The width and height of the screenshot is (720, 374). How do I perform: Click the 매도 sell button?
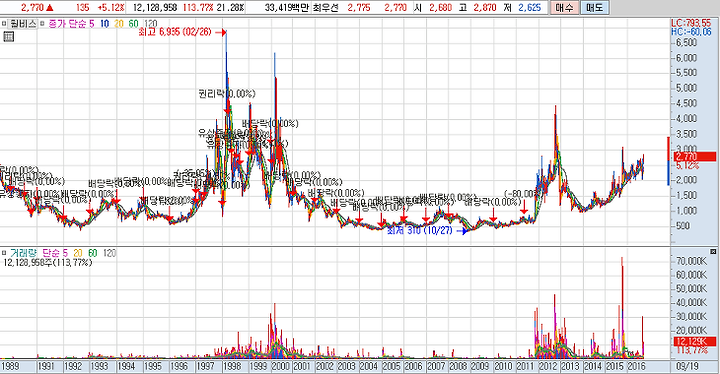pos(594,7)
